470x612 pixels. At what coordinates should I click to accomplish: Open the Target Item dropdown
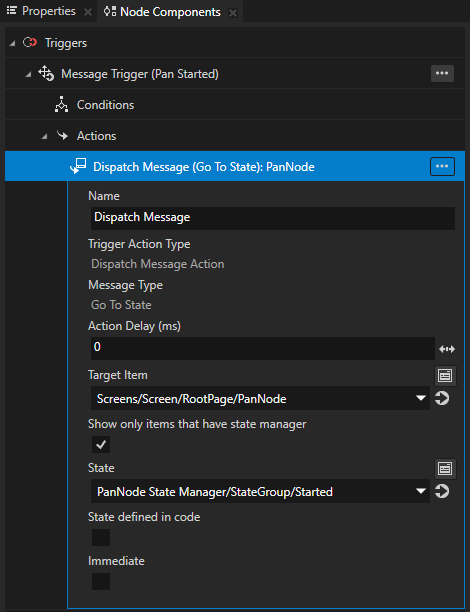[260, 399]
